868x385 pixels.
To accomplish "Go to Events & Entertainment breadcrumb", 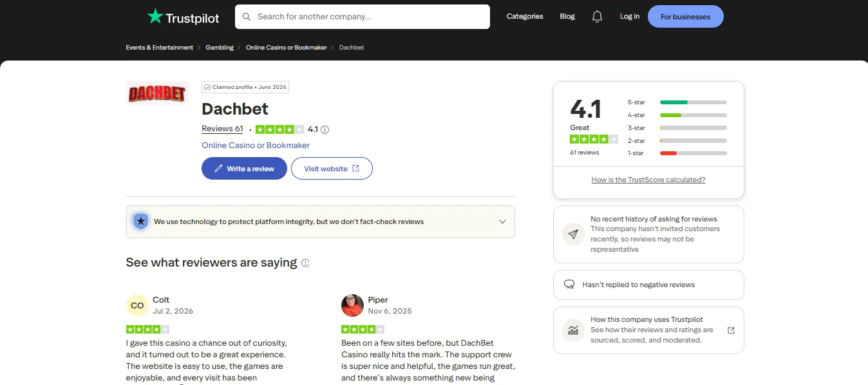I will [x=160, y=48].
